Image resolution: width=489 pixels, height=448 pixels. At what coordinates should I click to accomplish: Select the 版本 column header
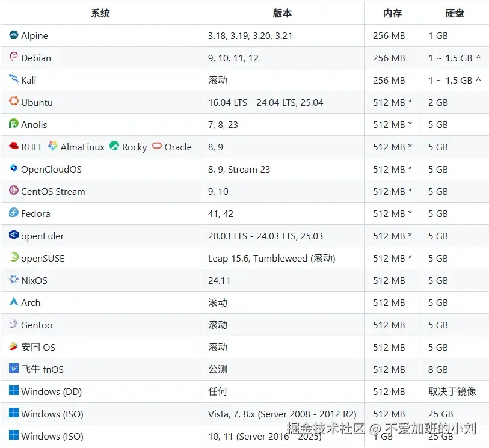coord(282,13)
